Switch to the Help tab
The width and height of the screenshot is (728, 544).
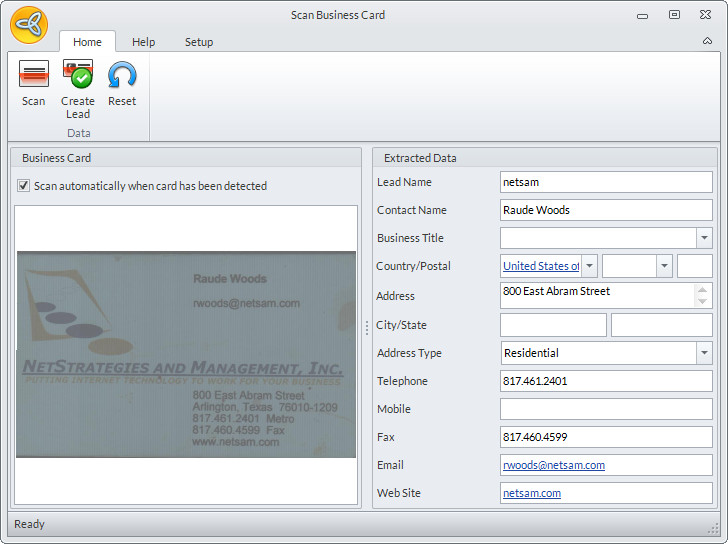(x=143, y=42)
